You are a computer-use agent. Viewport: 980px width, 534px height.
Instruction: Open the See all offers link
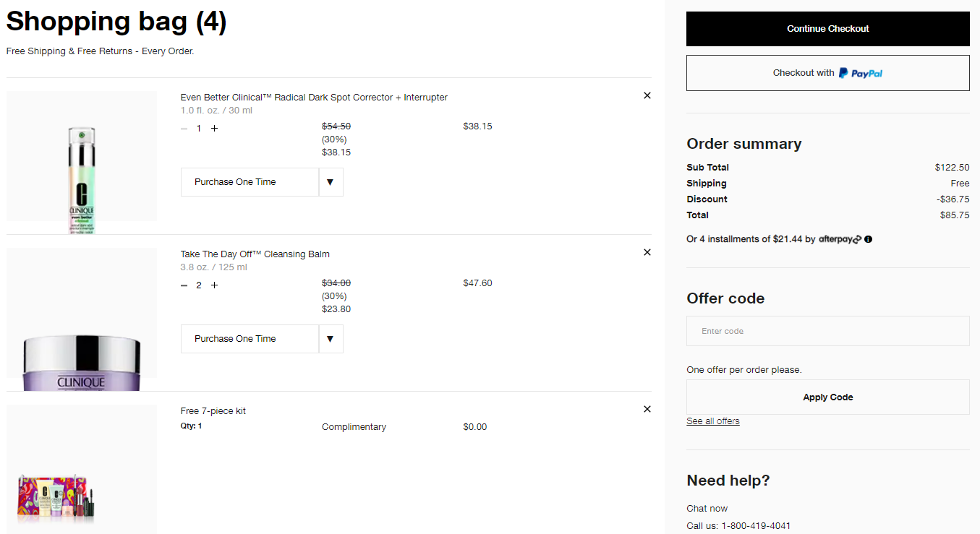[x=712, y=421]
